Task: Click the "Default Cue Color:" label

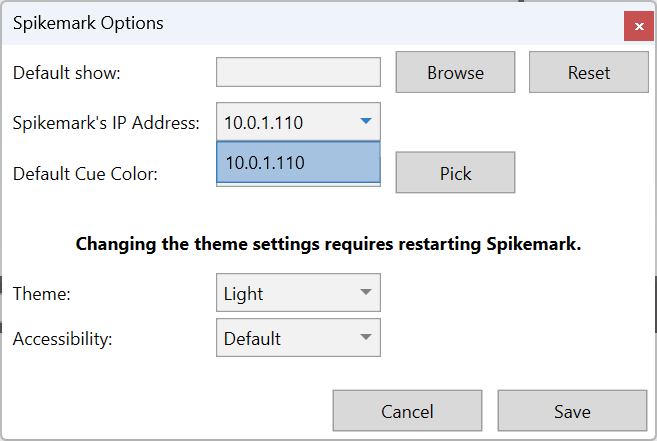Action: click(85, 174)
